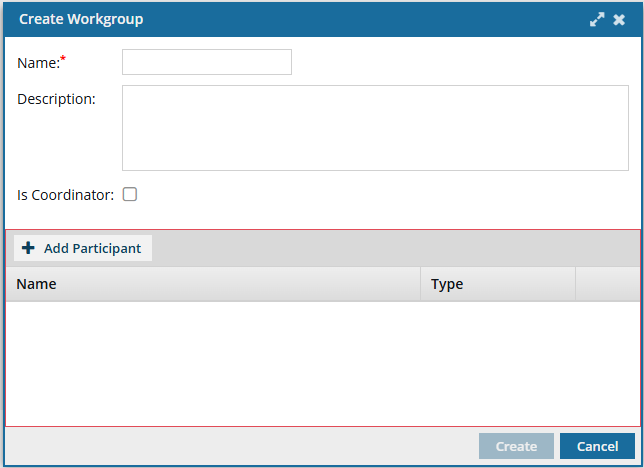Close the Create Workgroup dialog with X
This screenshot has height=468, width=644.
[619, 19]
